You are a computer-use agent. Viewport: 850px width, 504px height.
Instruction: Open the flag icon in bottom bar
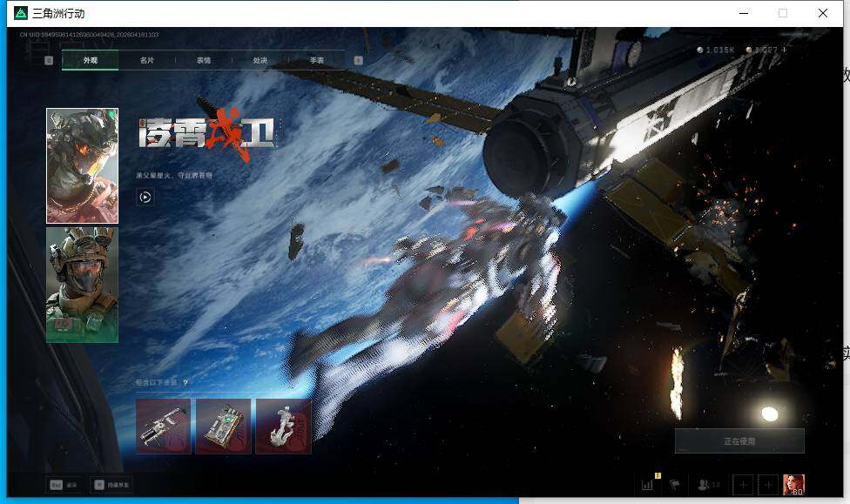click(675, 485)
